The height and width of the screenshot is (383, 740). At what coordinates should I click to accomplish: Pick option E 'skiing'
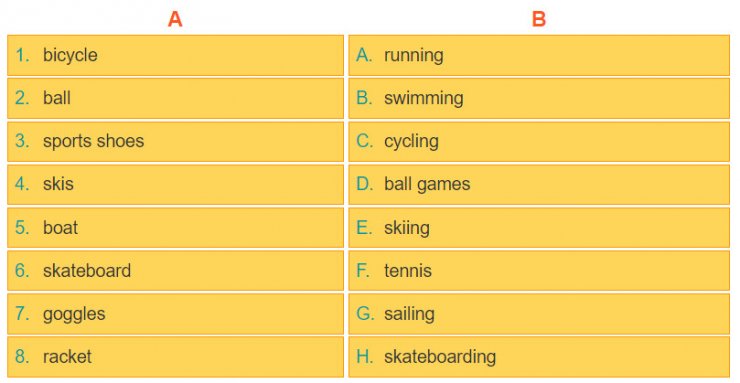coord(539,227)
